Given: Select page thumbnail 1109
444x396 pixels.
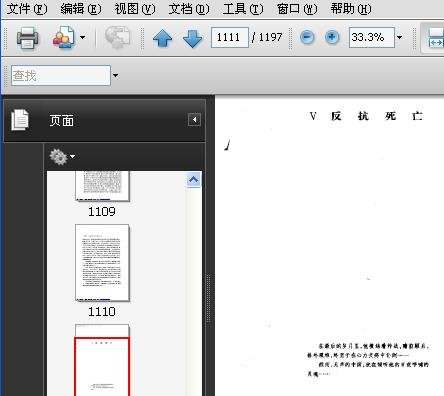Looking at the screenshot, I should [x=102, y=186].
